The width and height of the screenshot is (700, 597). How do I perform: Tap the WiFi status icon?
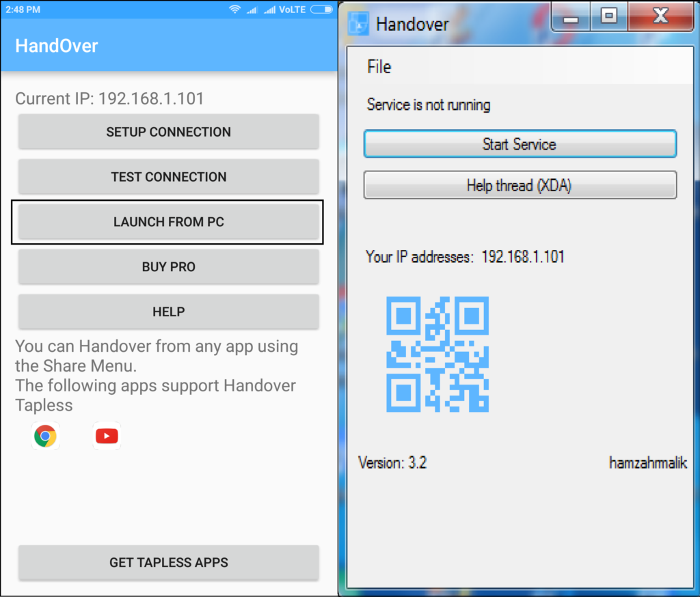(x=235, y=10)
